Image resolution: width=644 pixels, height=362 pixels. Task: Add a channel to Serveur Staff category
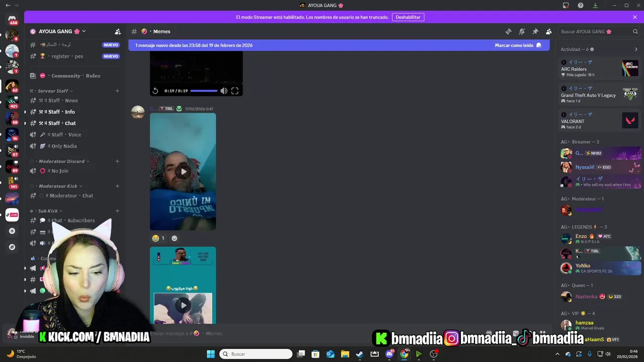point(117,91)
